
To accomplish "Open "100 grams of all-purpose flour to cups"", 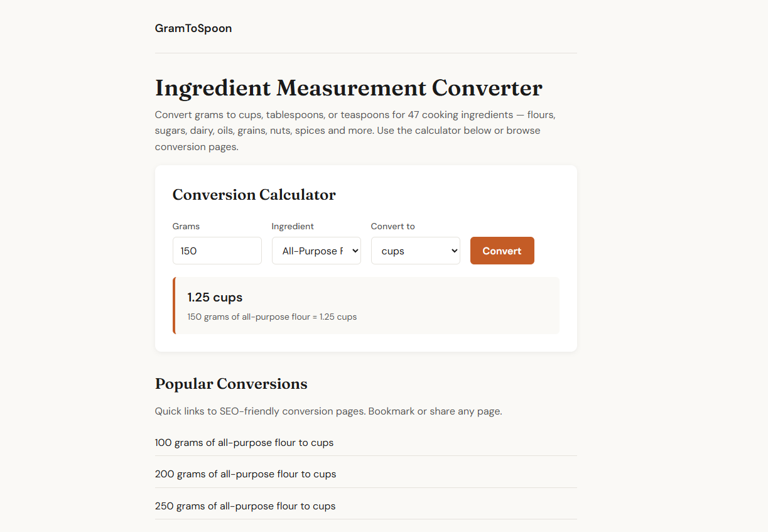I will coord(244,442).
